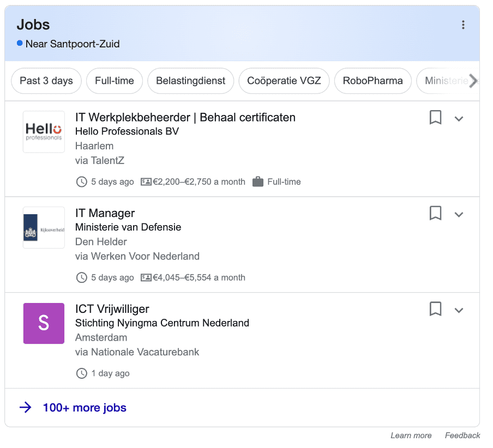Click the €2,200–€2,750 a month salary
The width and height of the screenshot is (493, 448).
click(199, 182)
